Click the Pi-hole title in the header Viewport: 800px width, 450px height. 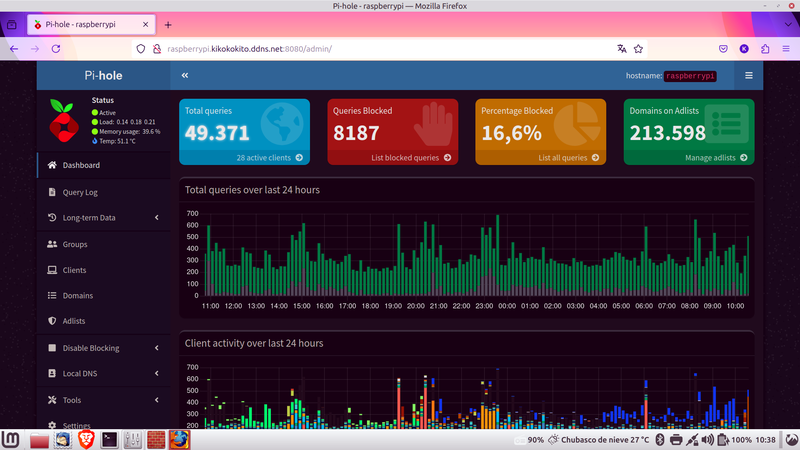[104, 76]
